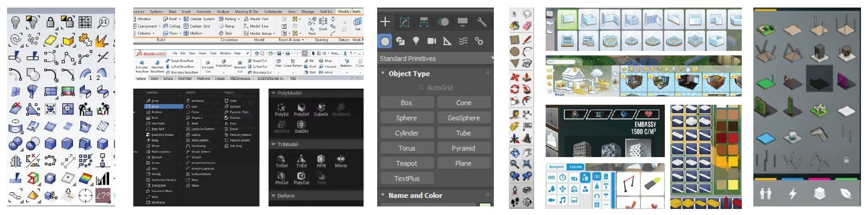Click the Hole Wizard tool
This screenshot has height=215, width=868.
223,63
